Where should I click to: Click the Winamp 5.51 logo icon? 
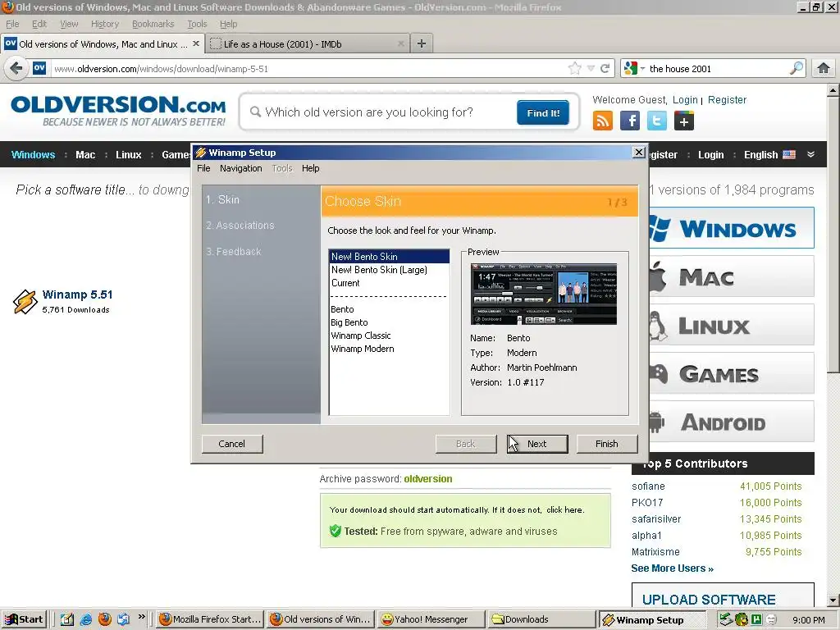tap(25, 302)
